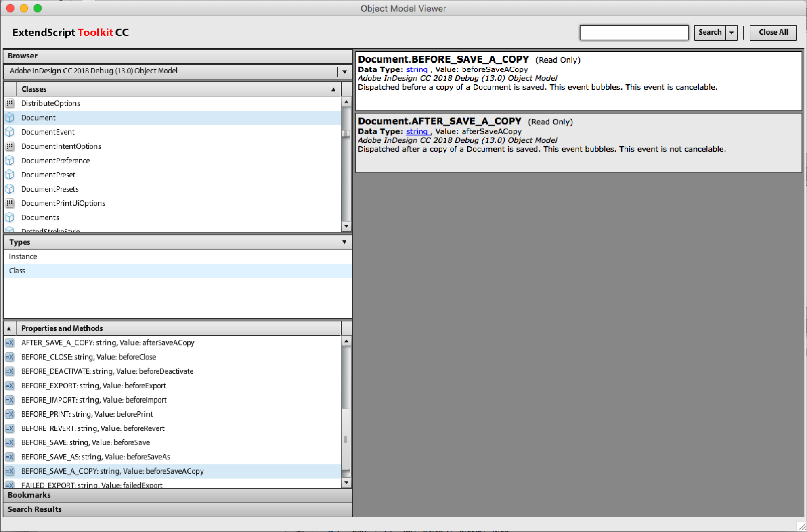
Task: Select Class in the Types list
Action: click(x=17, y=270)
